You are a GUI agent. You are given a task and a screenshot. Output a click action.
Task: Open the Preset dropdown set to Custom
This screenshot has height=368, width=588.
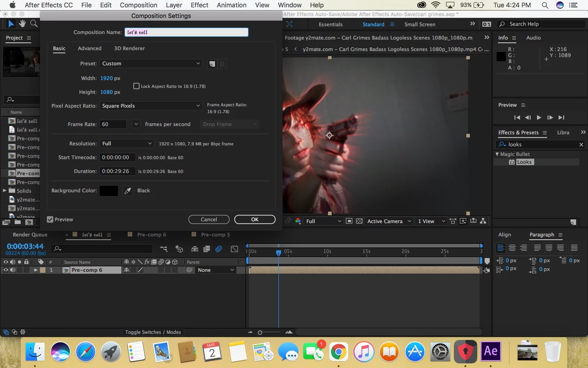[151, 63]
